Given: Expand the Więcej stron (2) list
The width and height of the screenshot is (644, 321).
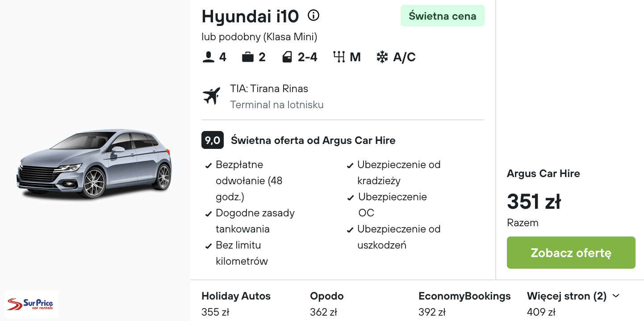Looking at the screenshot, I should click(x=573, y=296).
